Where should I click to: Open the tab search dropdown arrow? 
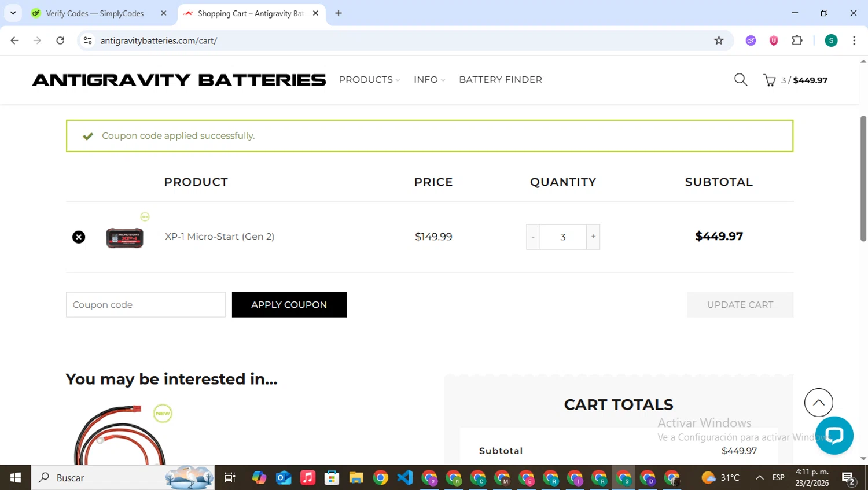click(x=13, y=13)
